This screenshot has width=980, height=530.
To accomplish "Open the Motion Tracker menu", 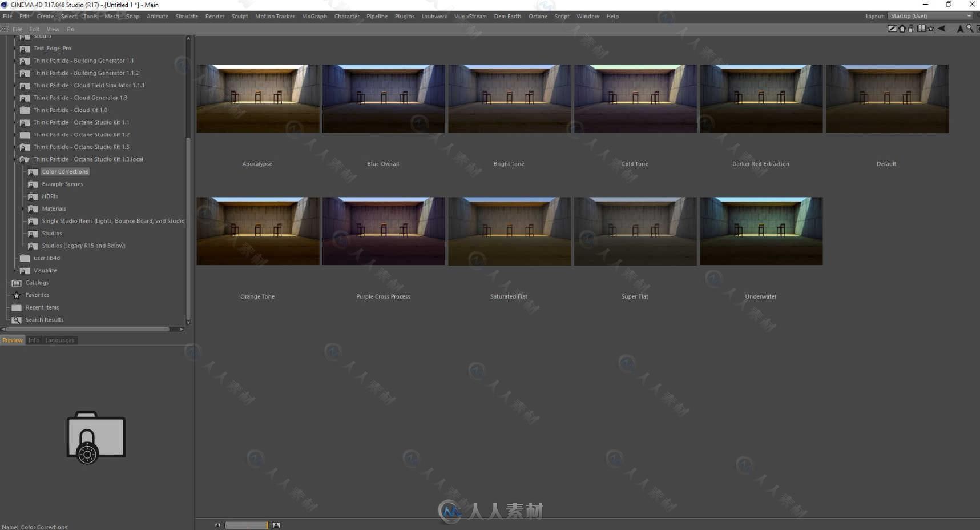I will pos(275,17).
